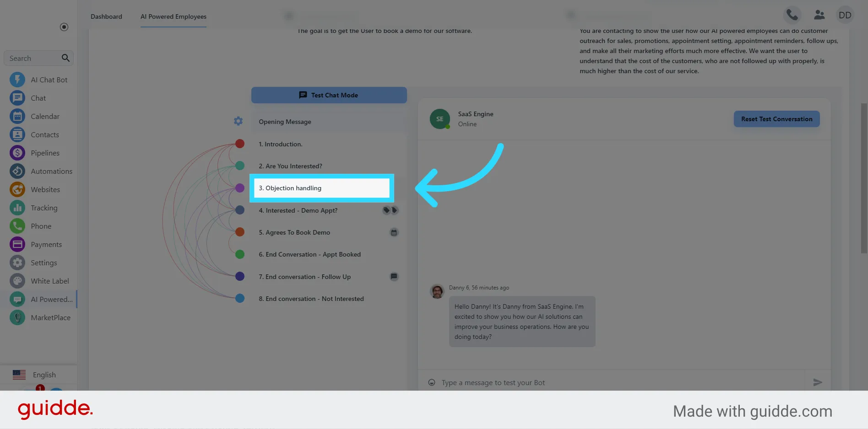Select the 3. Objection handling step

click(321, 188)
